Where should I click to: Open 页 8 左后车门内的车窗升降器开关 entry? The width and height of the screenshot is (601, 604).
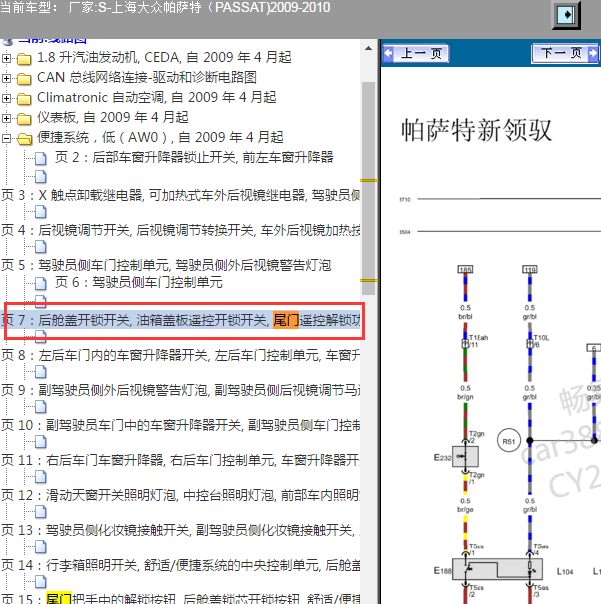(180, 355)
